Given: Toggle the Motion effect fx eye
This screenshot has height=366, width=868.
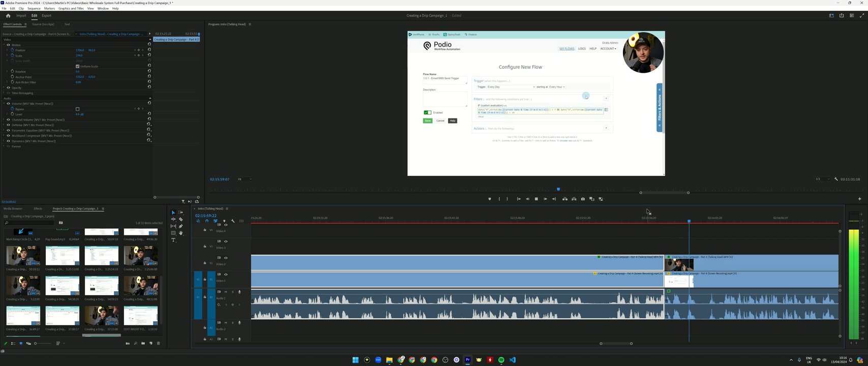Looking at the screenshot, I should tap(8, 45).
